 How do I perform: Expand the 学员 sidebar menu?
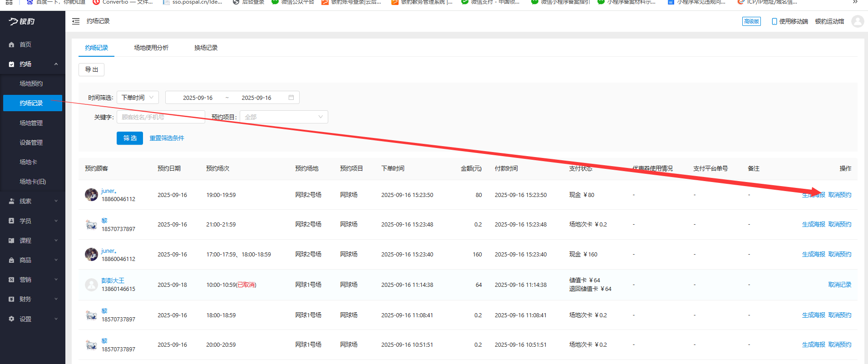pyautogui.click(x=56, y=221)
